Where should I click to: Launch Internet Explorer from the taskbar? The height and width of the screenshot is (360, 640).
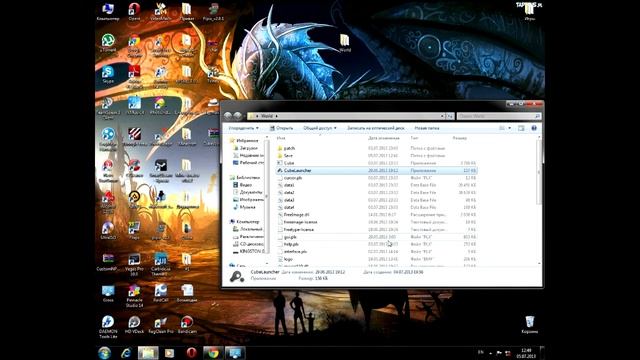coord(126,353)
